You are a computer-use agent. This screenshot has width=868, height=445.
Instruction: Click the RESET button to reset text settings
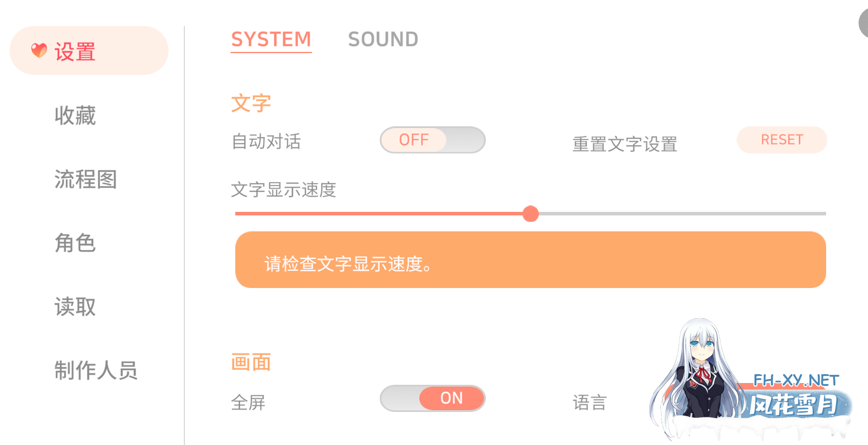point(781,140)
